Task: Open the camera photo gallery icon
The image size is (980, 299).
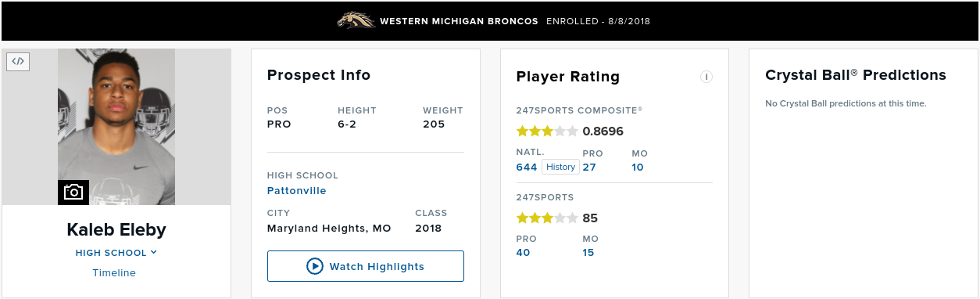Action: (73, 193)
